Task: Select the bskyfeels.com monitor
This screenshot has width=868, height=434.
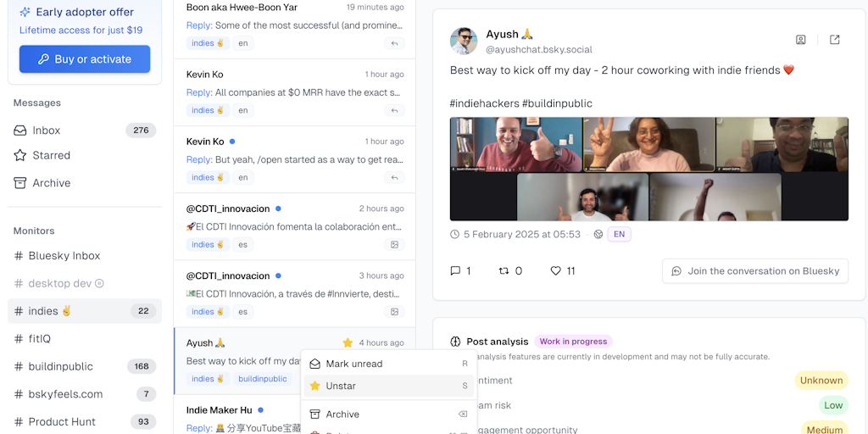Action: click(x=85, y=394)
